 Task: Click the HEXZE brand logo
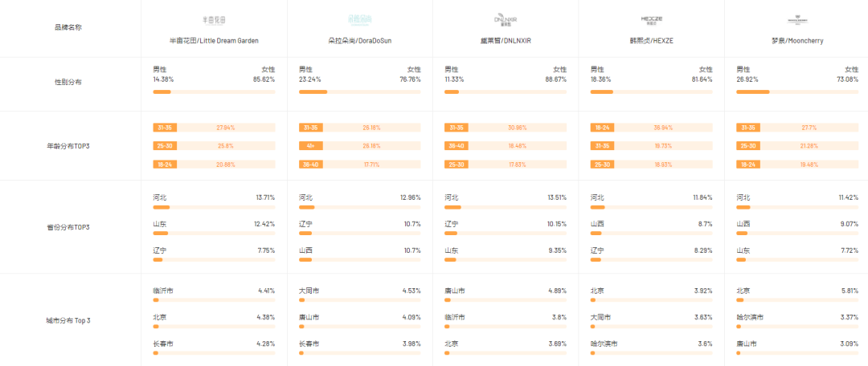[651, 19]
